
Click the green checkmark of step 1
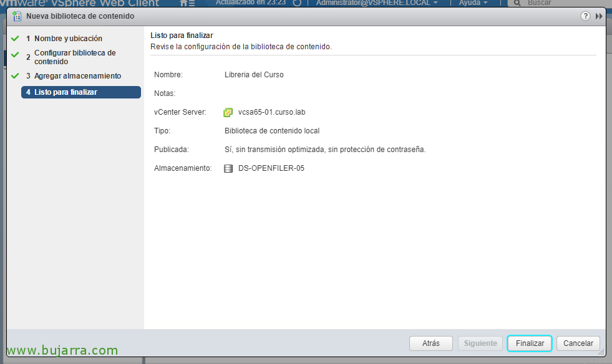click(15, 38)
